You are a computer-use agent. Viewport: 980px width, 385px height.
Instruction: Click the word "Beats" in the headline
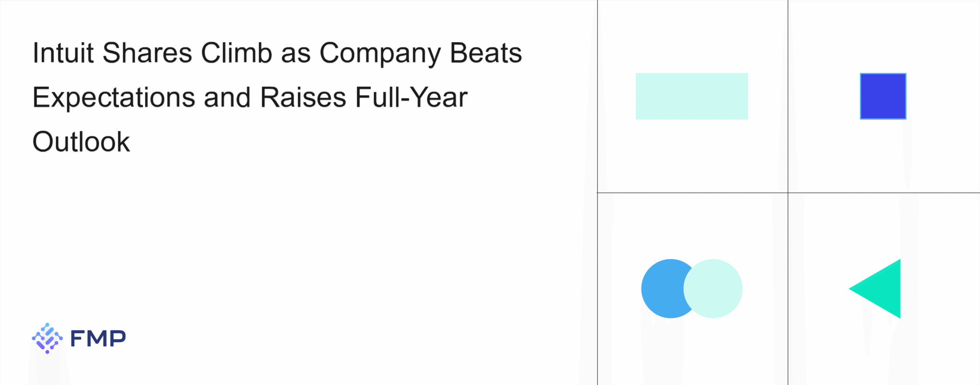tap(485, 53)
